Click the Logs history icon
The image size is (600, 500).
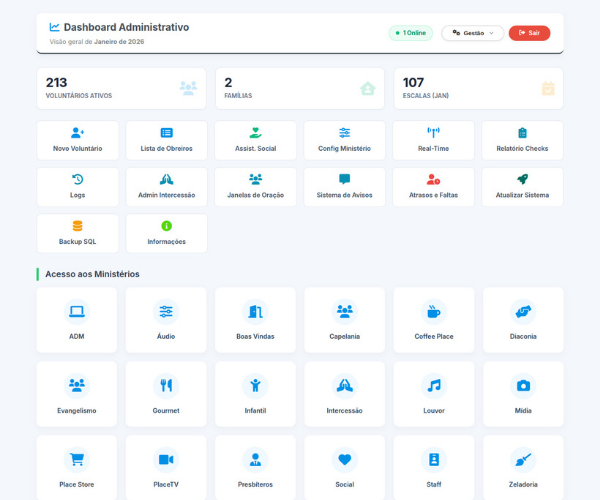78,179
